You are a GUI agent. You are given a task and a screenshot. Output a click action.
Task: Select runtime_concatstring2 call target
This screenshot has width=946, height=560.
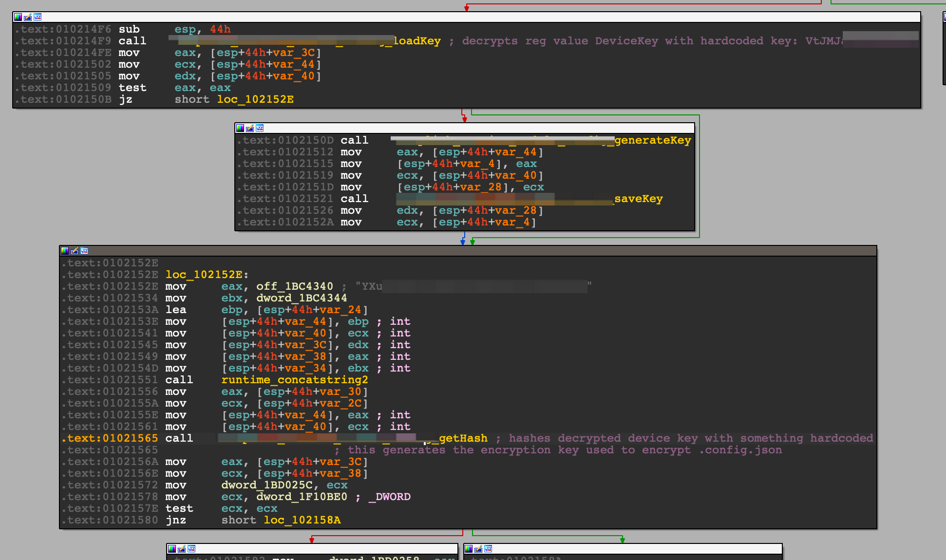pos(295,380)
